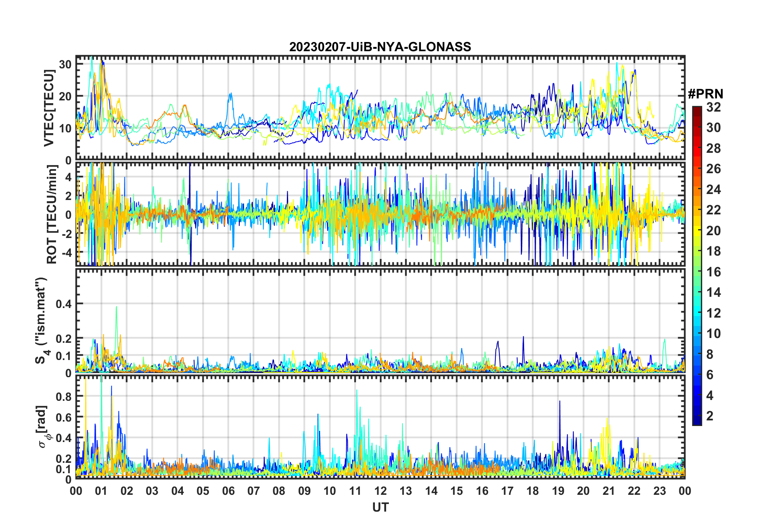The image size is (761, 532).
Task: Click the "10" tick on VTEC y-axis
Action: [x=65, y=128]
